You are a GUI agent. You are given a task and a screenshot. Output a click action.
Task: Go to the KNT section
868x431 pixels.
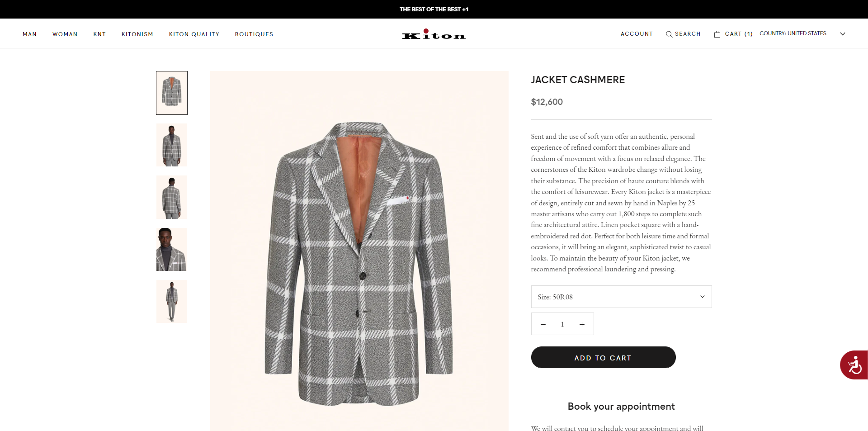[99, 34]
